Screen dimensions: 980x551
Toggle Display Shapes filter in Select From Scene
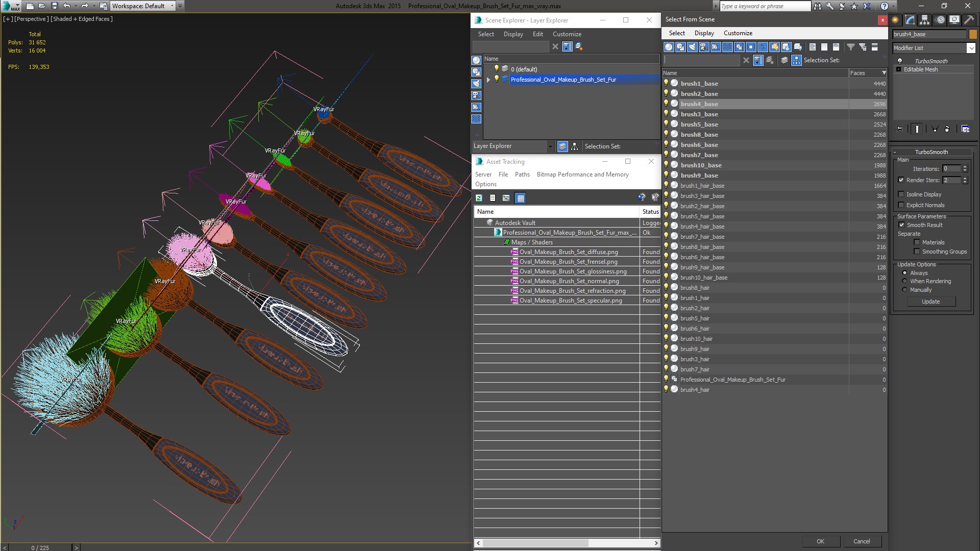coord(680,47)
